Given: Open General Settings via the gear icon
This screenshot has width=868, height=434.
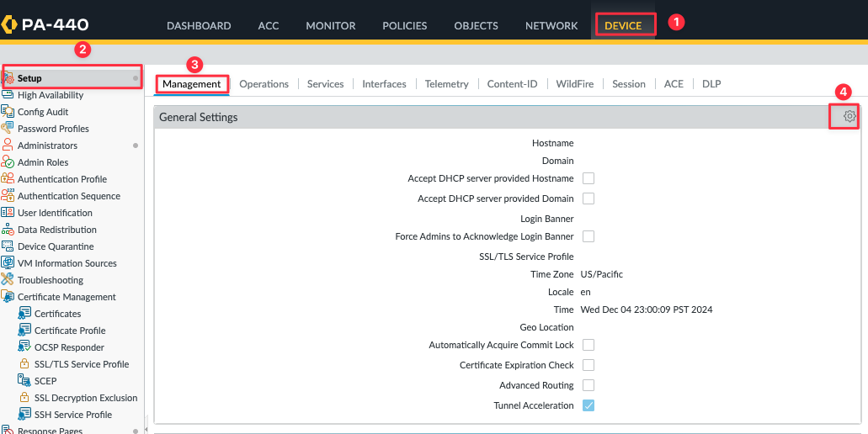Looking at the screenshot, I should click(849, 116).
